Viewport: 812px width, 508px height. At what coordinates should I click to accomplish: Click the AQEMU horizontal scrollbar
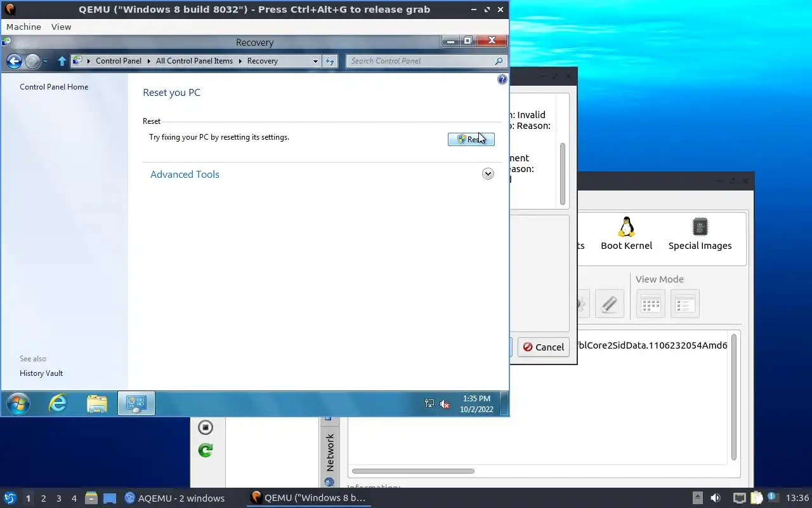point(413,471)
